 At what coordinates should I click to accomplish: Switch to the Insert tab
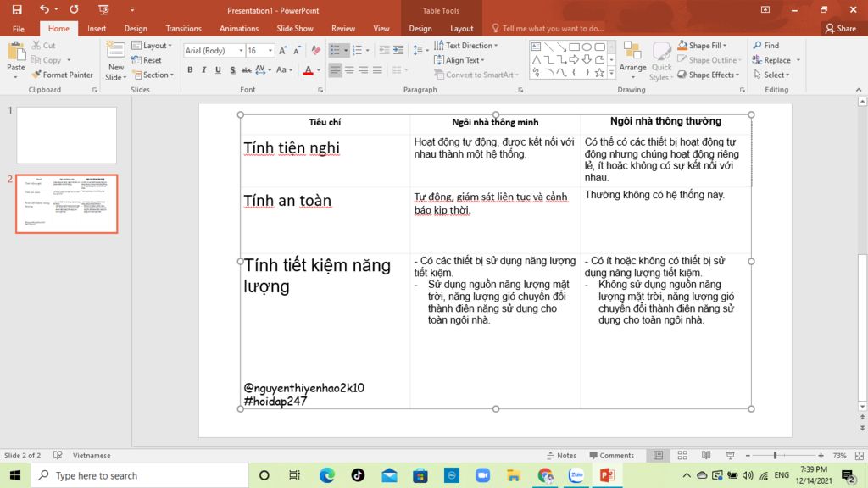[x=97, y=28]
